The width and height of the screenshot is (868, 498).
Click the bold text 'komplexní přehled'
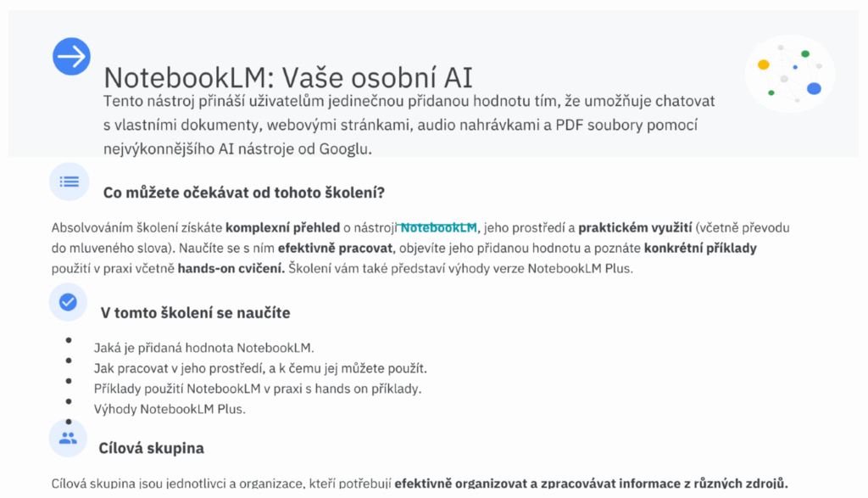(282, 227)
